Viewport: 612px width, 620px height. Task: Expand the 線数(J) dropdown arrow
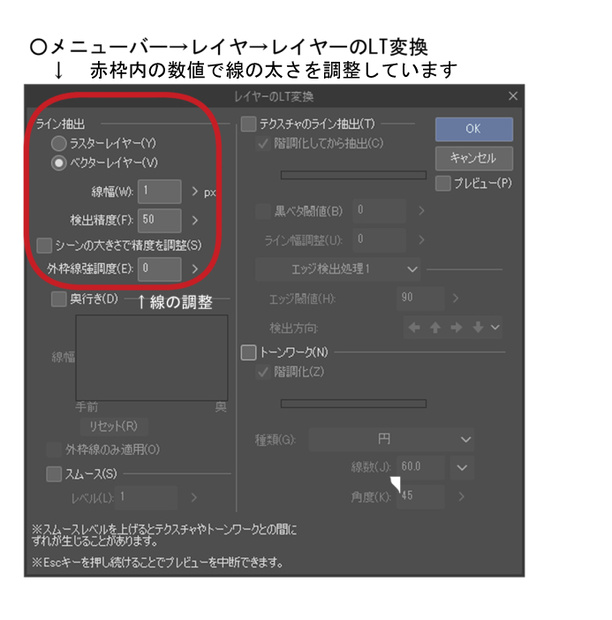[462, 468]
